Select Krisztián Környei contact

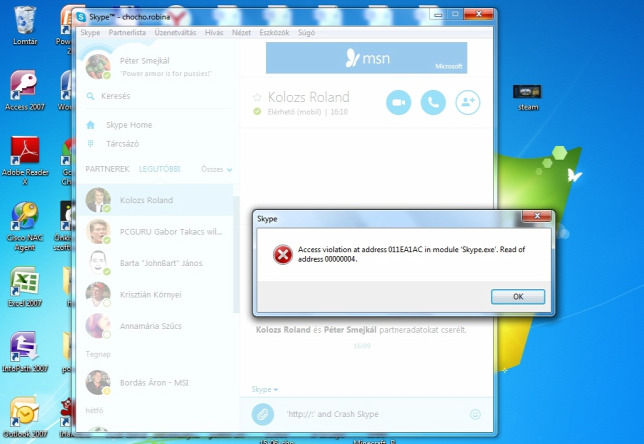coord(155,294)
